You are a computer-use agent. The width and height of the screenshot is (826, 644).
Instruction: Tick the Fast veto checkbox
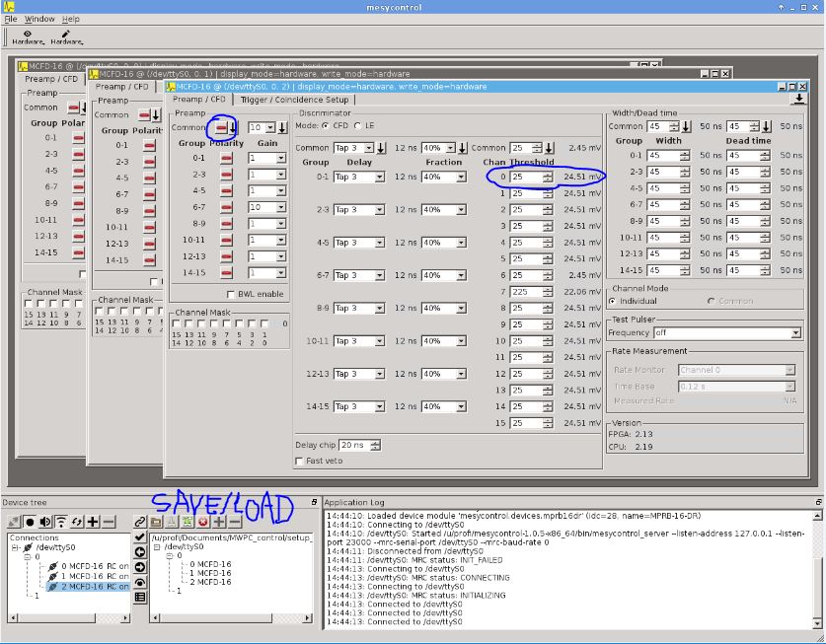tap(300, 461)
